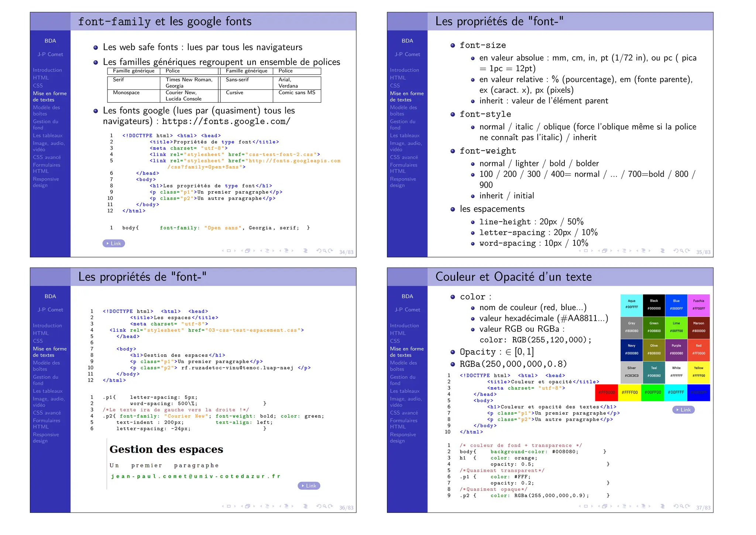
Task: Click slide rectangle navigation icon on slide 34/83
Action: 228,251
